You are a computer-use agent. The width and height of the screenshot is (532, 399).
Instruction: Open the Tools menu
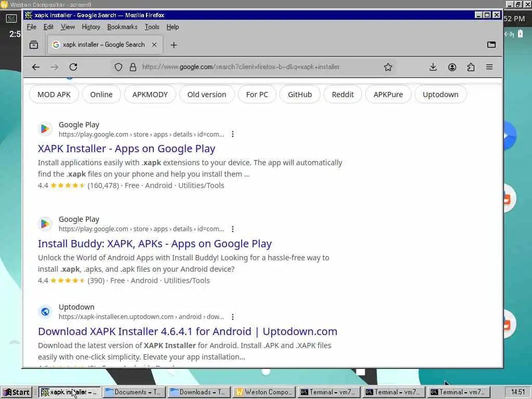pyautogui.click(x=152, y=27)
